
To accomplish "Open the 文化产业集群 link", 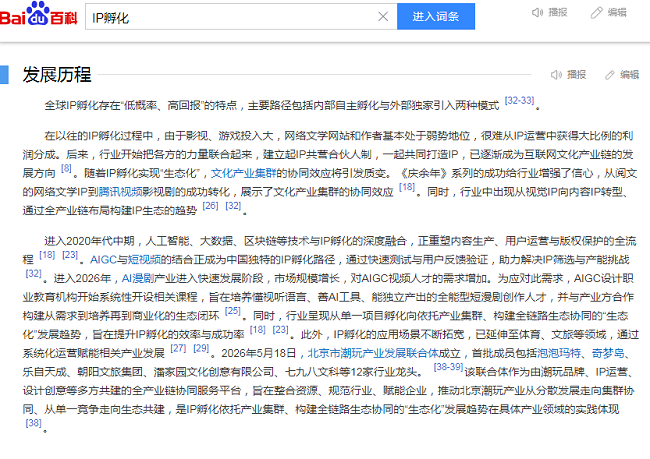I will point(243,173).
